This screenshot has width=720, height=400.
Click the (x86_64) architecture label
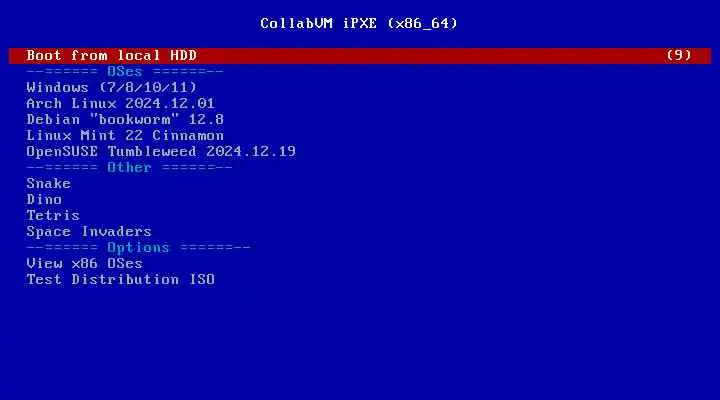pos(422,23)
